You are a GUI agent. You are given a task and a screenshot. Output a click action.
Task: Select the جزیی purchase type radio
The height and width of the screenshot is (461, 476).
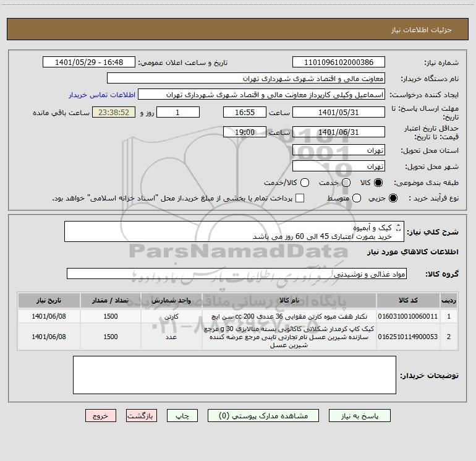(x=393, y=198)
